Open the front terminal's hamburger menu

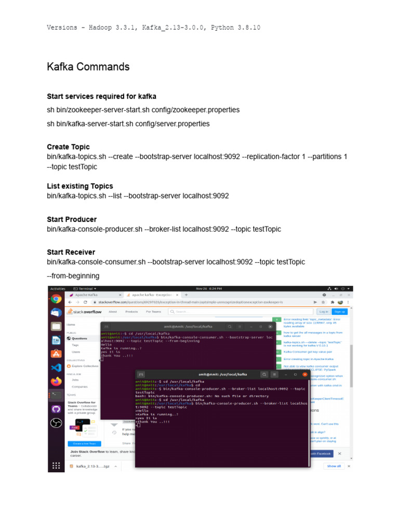pos(274,375)
